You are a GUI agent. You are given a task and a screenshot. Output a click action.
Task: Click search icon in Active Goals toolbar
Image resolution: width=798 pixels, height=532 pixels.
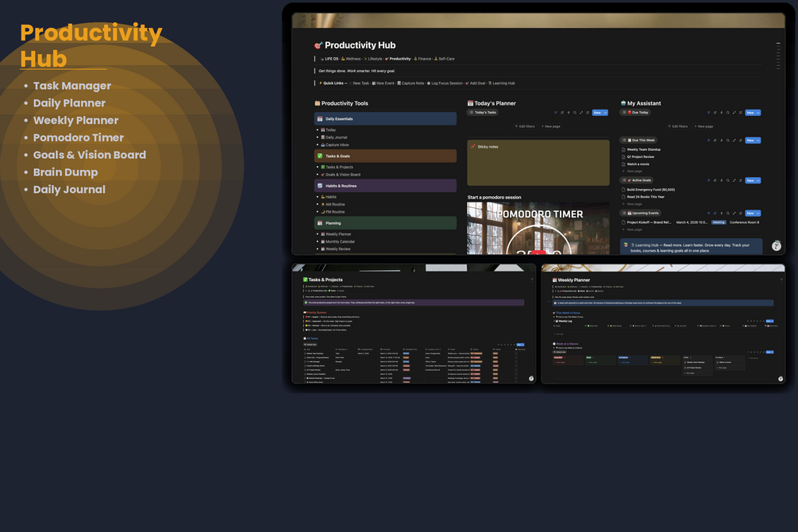tap(728, 180)
